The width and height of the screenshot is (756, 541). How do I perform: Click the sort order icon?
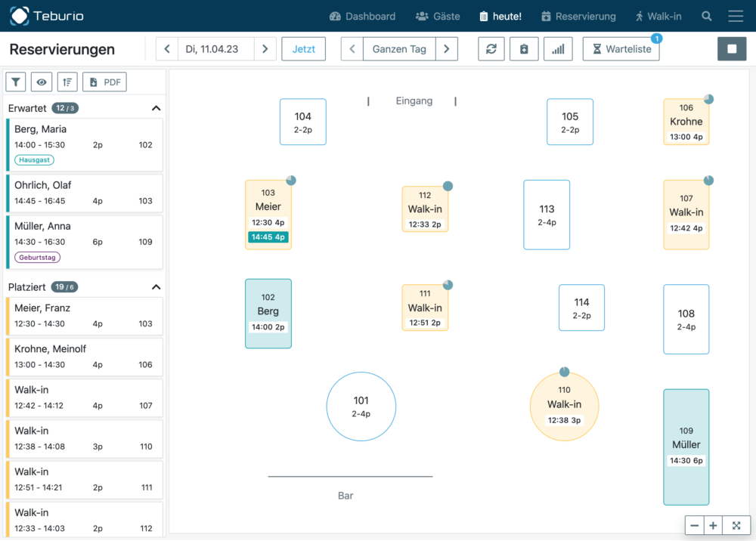point(67,82)
